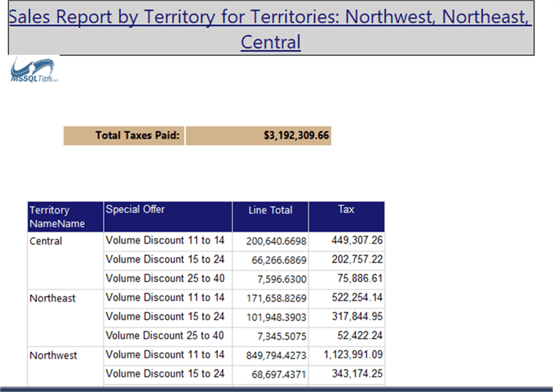This screenshot has height=392, width=553.
Task: Click tax value 1,123,991.09
Action: [346, 356]
